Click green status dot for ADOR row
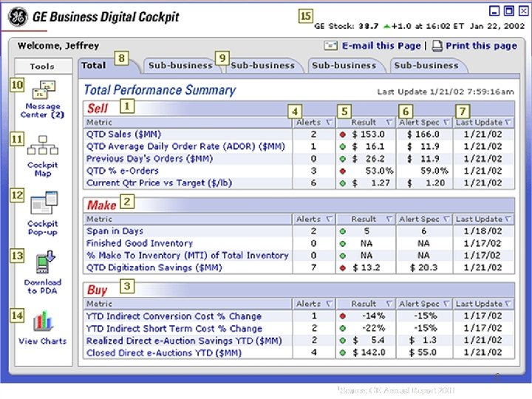 point(343,147)
